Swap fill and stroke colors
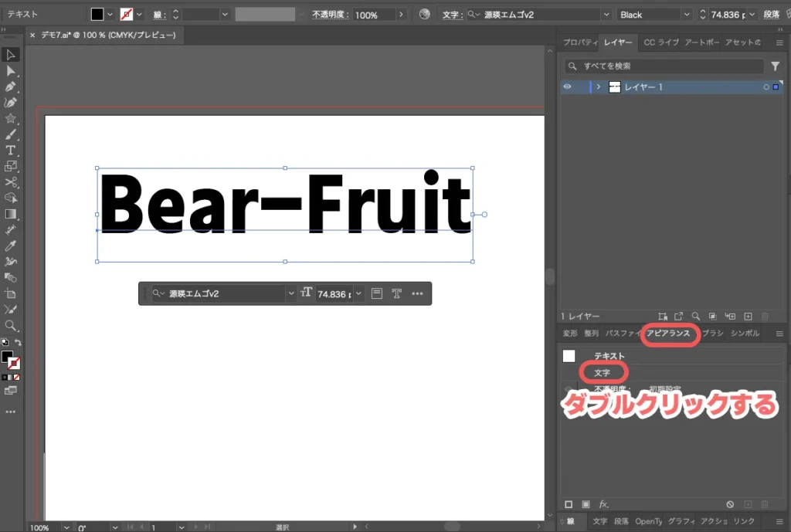791x532 pixels. [x=18, y=342]
